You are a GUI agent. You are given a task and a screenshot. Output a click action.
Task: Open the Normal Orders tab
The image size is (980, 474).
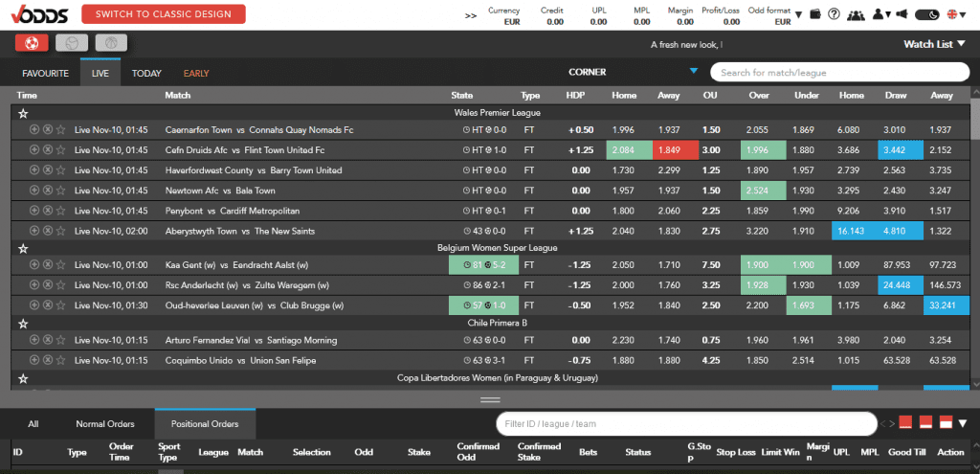105,423
